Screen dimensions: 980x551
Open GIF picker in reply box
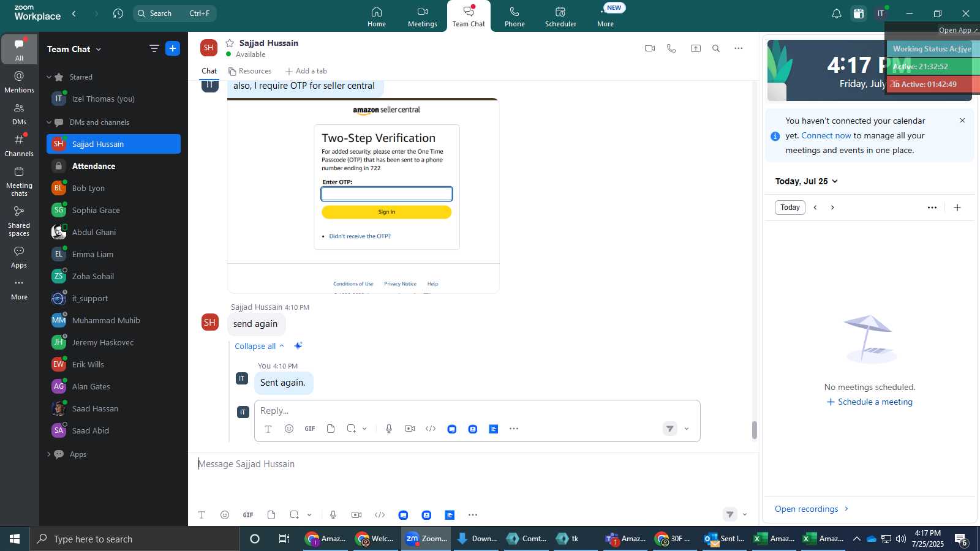pos(310,429)
